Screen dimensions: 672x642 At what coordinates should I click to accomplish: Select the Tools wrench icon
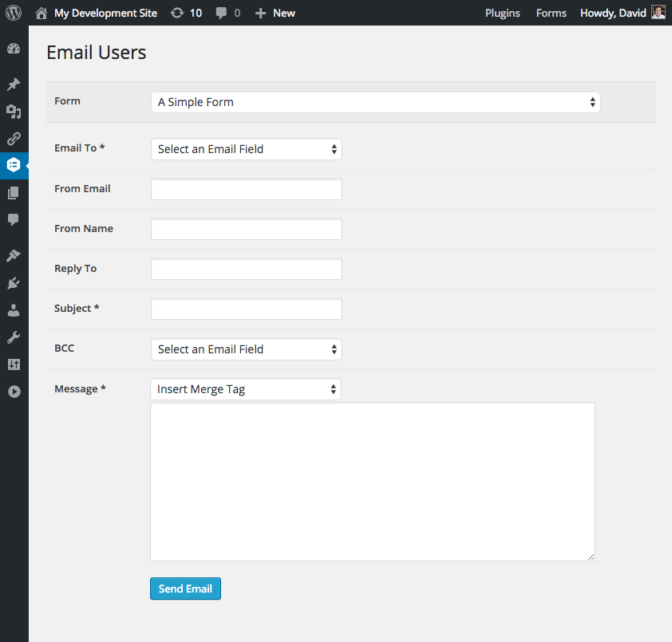click(14, 336)
